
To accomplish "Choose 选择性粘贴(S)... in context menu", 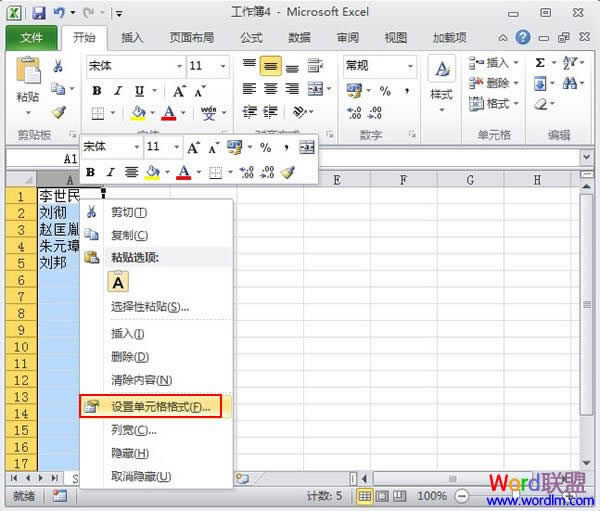I will pyautogui.click(x=157, y=306).
